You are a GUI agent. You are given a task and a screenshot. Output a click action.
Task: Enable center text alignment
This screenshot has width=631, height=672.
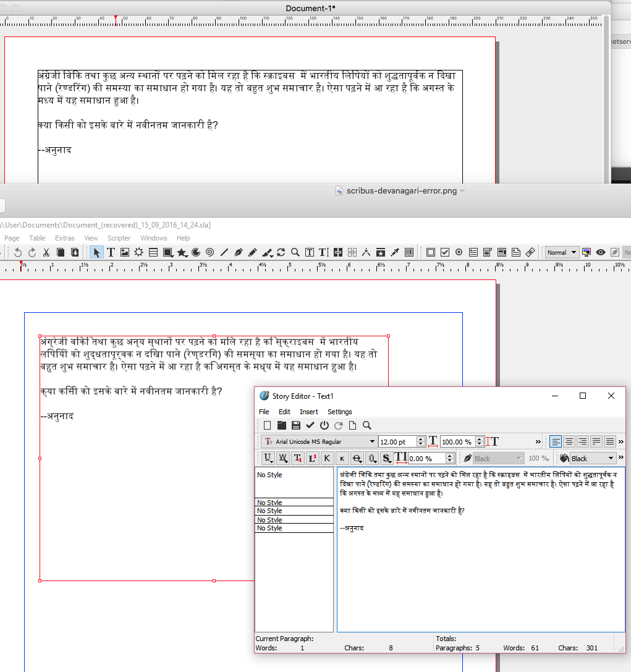569,441
